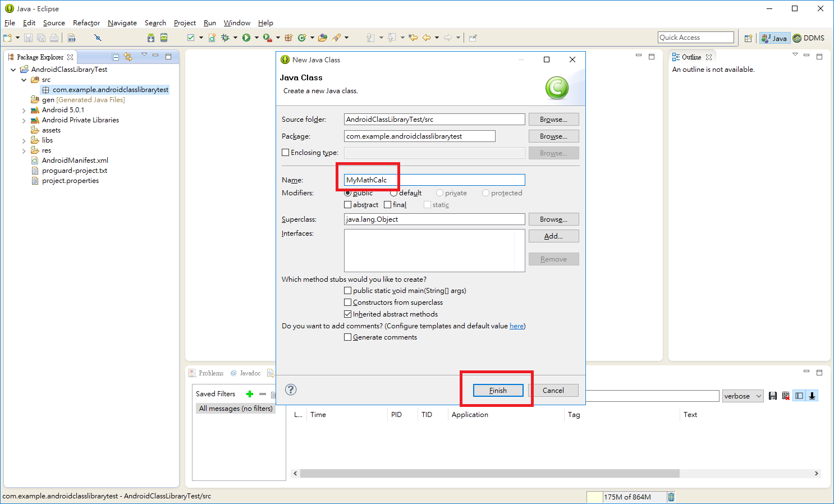Toggle Link with Editor in Package Explorer

point(128,57)
